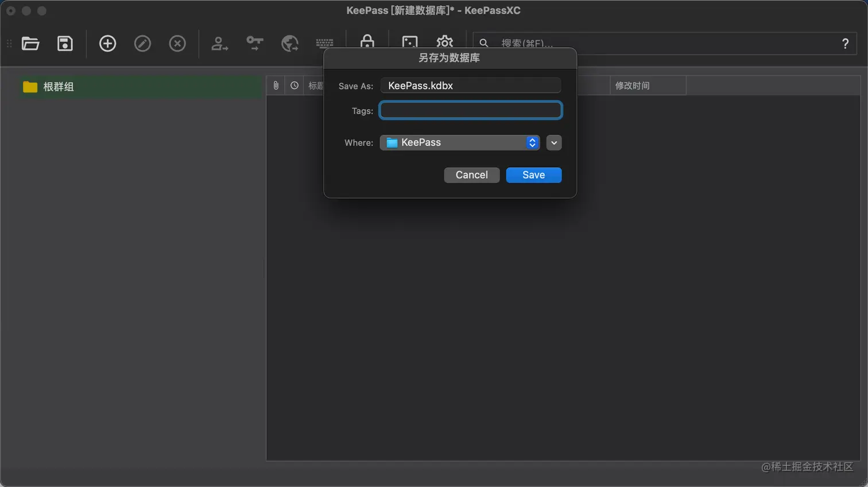Expand the save dialog with chevron button
This screenshot has height=487, width=868.
pos(554,142)
